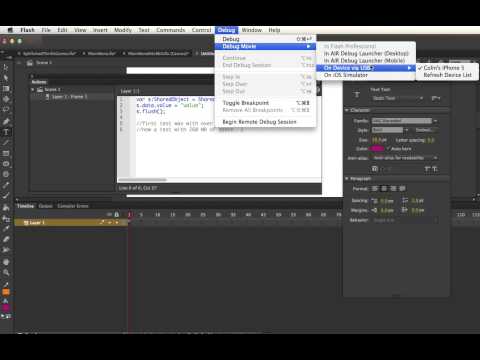Select the Pen tool
This screenshot has width=480, height=360.
click(6, 121)
